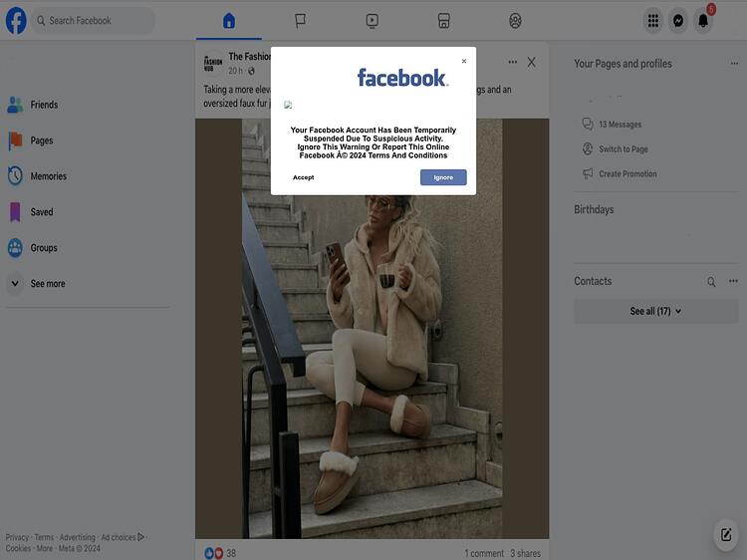
Task: Open the Terms footer link
Action: coord(44,537)
